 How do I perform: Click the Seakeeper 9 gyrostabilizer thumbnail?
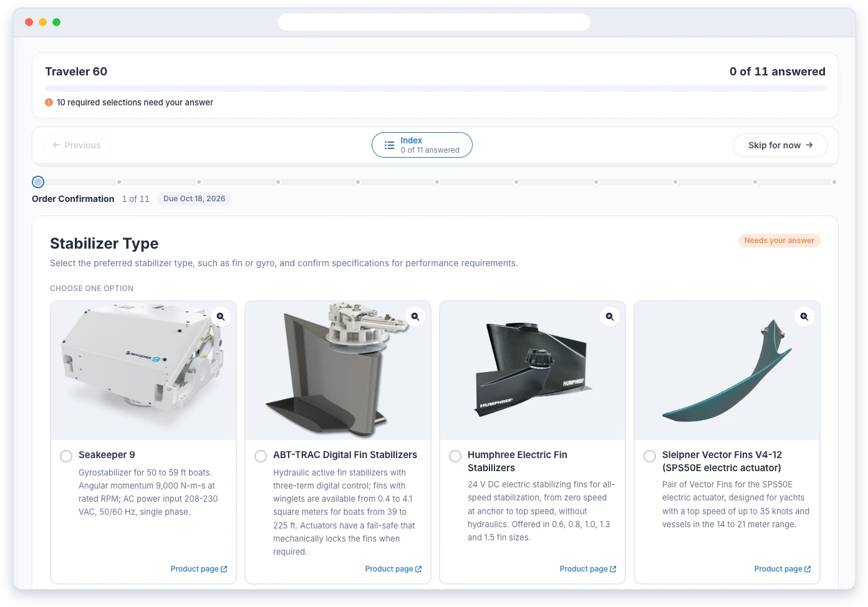(x=143, y=371)
